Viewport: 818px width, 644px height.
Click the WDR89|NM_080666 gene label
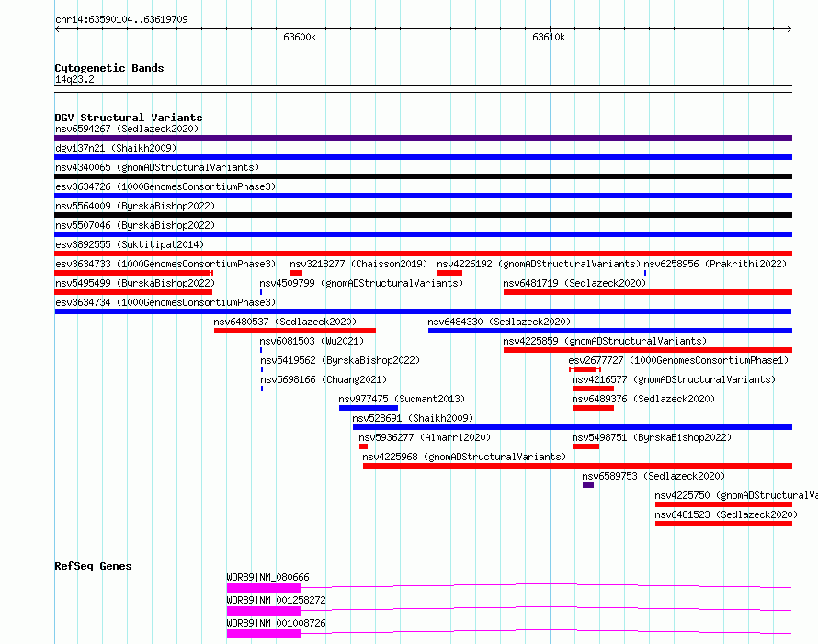pyautogui.click(x=267, y=577)
